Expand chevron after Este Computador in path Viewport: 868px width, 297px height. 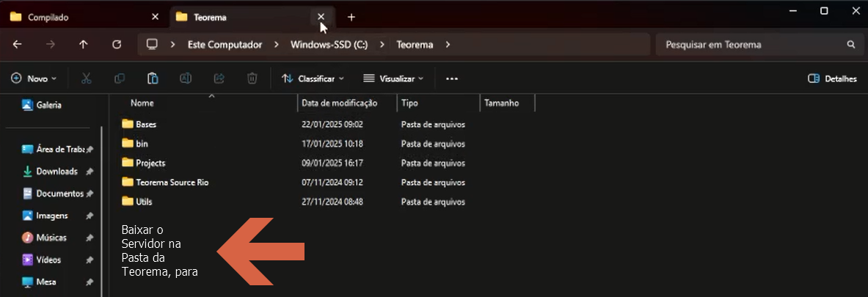coord(276,45)
